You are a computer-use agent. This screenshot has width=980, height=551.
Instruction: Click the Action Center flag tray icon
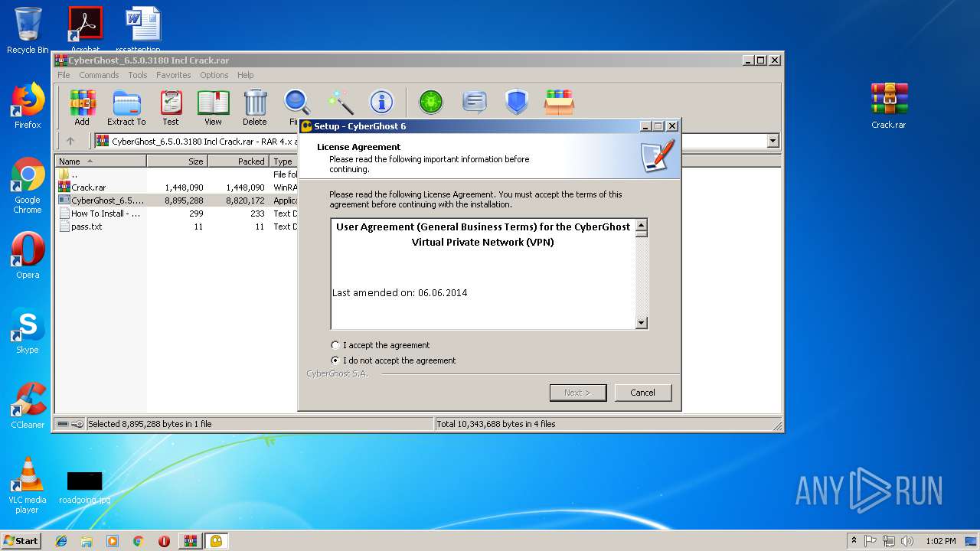(871, 541)
